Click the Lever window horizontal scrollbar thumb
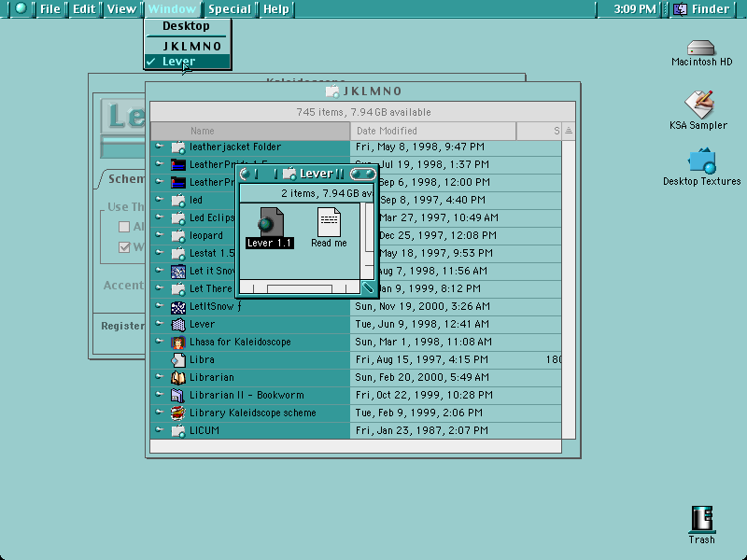The height and width of the screenshot is (560, 747). click(300, 288)
